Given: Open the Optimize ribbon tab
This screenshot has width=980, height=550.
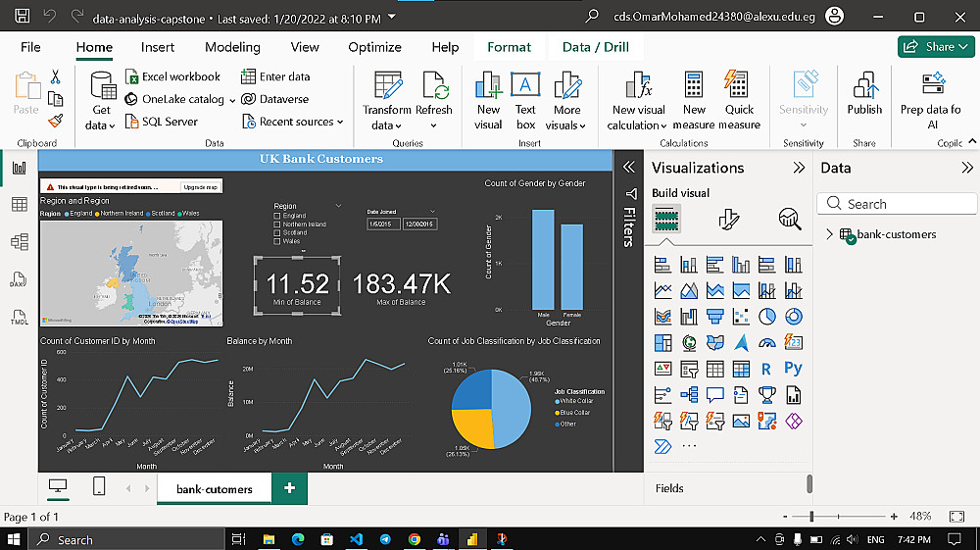Looking at the screenshot, I should pyautogui.click(x=374, y=47).
